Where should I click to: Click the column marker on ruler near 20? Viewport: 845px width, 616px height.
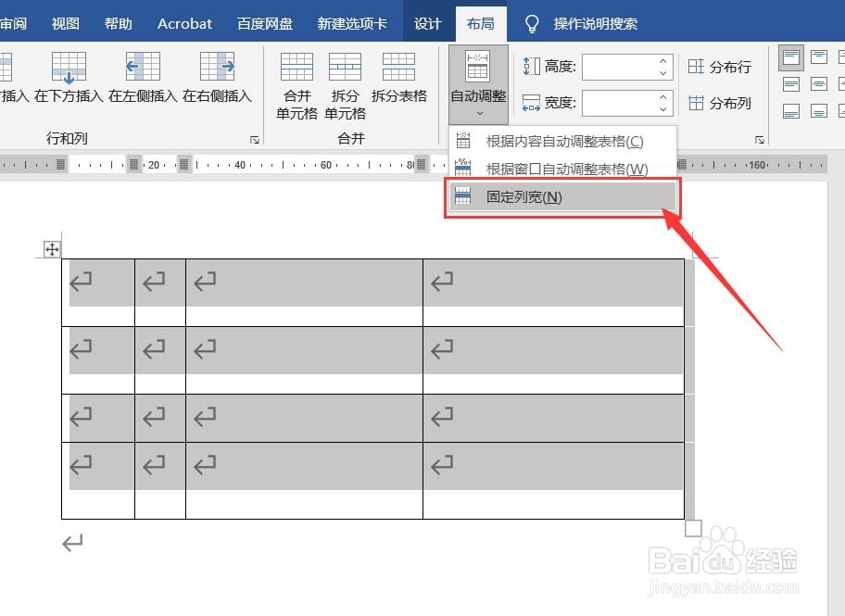coord(133,164)
